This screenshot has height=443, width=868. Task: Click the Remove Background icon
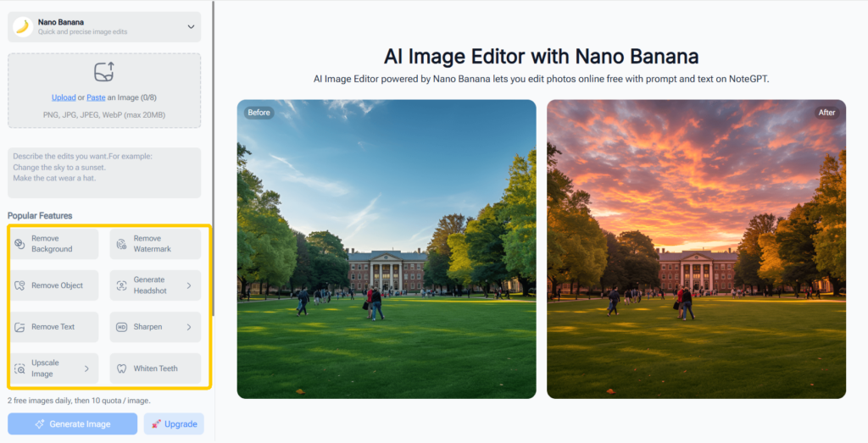coord(19,244)
